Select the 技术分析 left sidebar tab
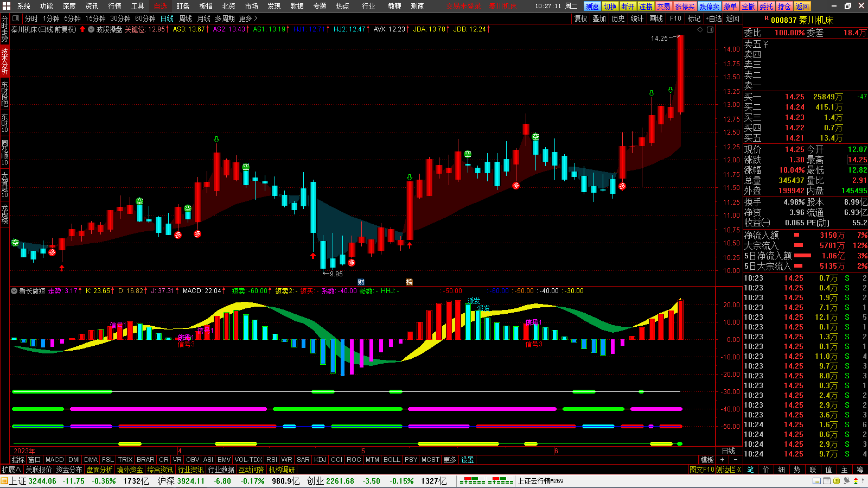The image size is (868, 488). point(4,61)
